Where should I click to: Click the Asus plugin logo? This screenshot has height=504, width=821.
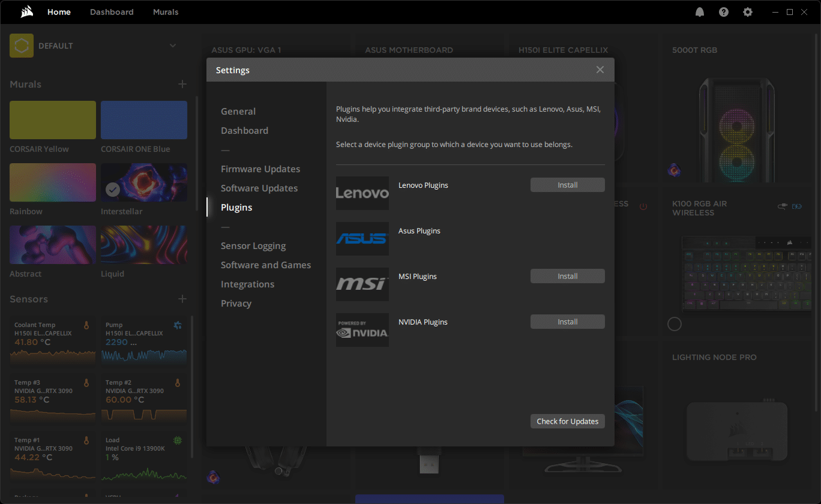coord(362,239)
